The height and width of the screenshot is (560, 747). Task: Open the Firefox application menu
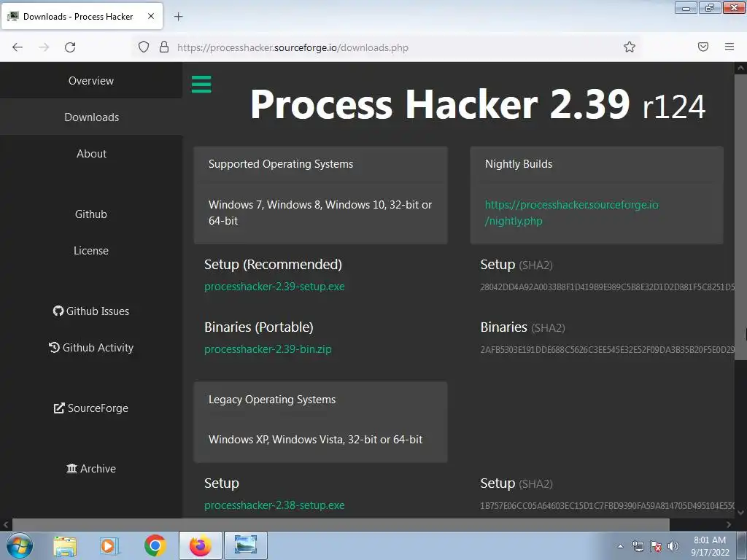[729, 47]
